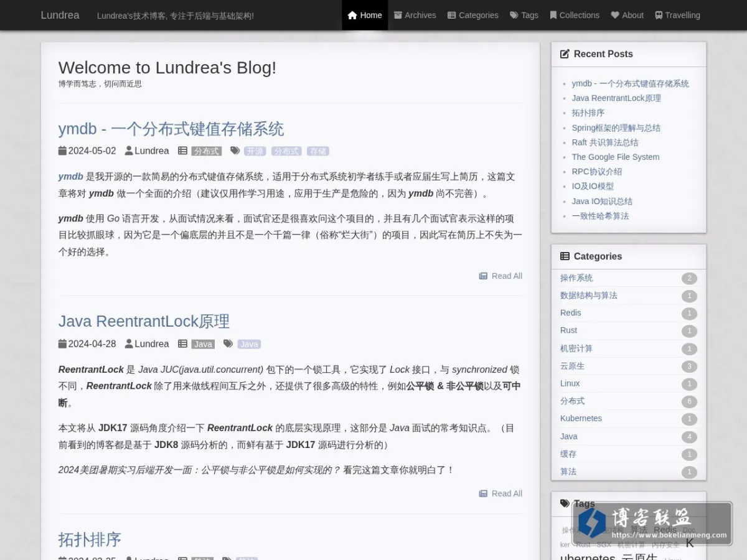747x560 pixels.
Task: Open the 数据结构与算法 category
Action: click(589, 296)
